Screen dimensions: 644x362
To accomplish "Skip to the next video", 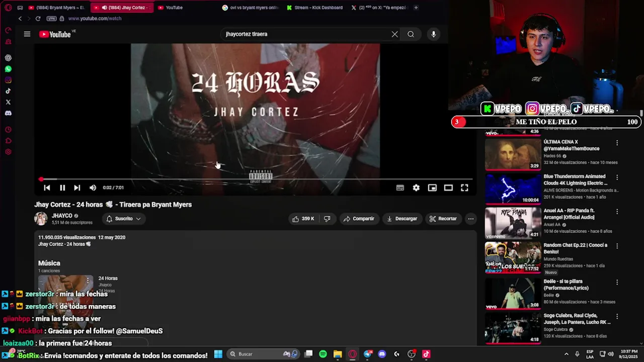I will (x=77, y=188).
